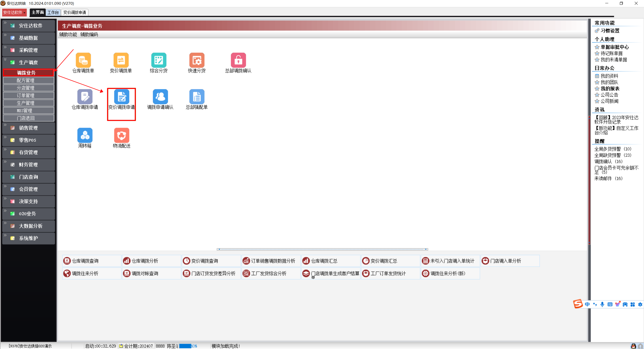Open the 安仕达软件 dropdown menu
Viewport: 644px width, 349px height.
coord(14,12)
